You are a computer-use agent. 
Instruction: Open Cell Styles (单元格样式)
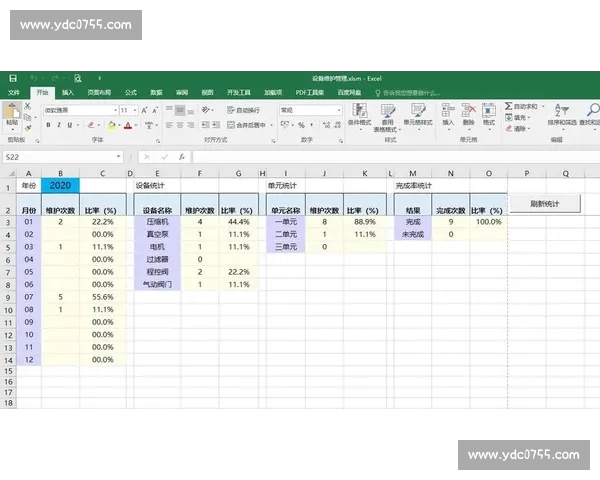[418, 116]
